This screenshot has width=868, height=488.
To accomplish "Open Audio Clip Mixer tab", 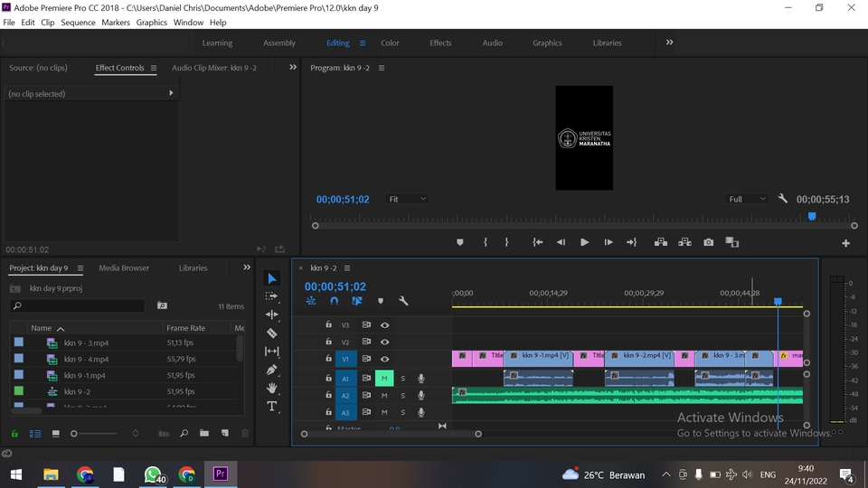I will click(x=214, y=68).
